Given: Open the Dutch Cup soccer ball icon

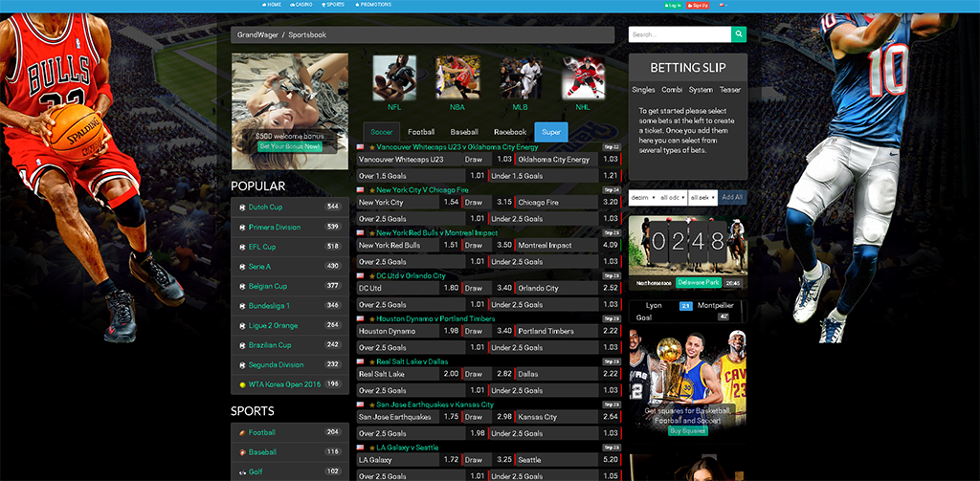Looking at the screenshot, I should pos(242,208).
